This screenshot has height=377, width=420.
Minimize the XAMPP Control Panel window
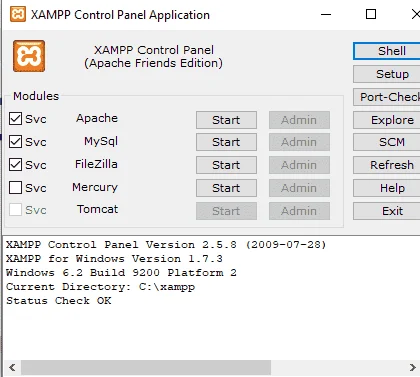pyautogui.click(x=326, y=14)
